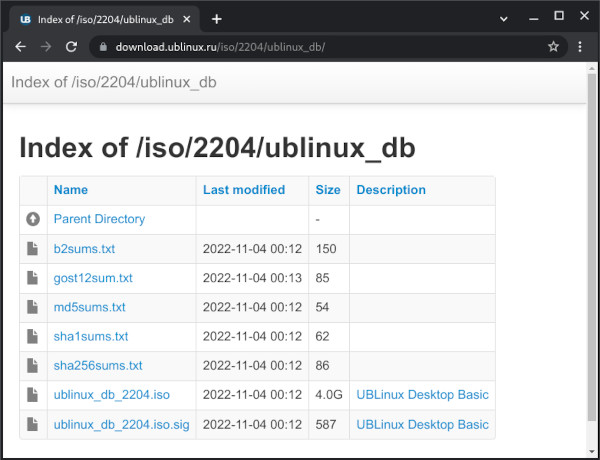Select the Index of /iso/2204/ublinux_db browser tab
Viewport: 600px width, 460px height.
(103, 19)
